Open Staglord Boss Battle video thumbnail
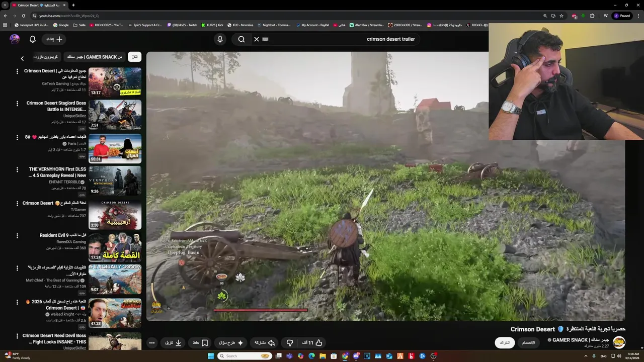644x362 pixels. point(115,115)
